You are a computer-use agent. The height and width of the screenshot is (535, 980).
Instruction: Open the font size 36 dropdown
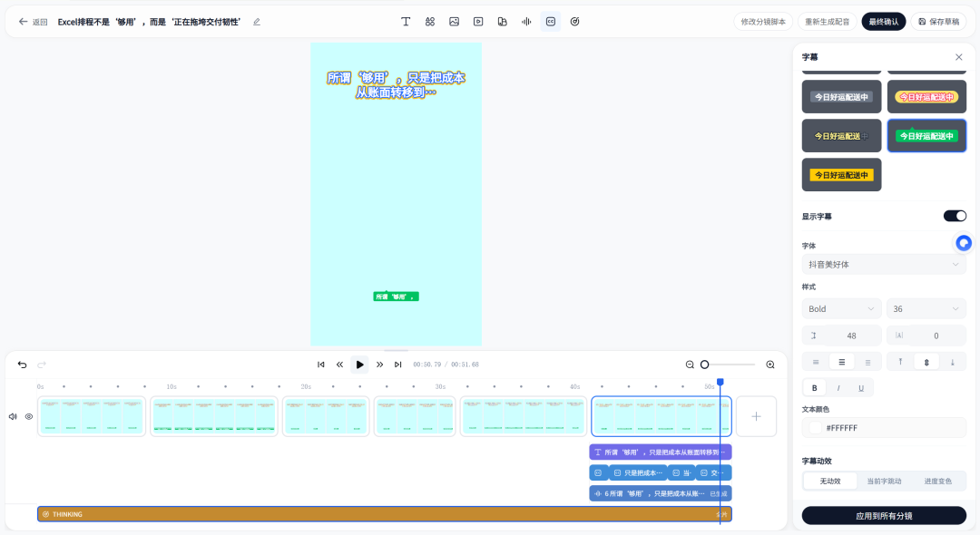point(926,309)
